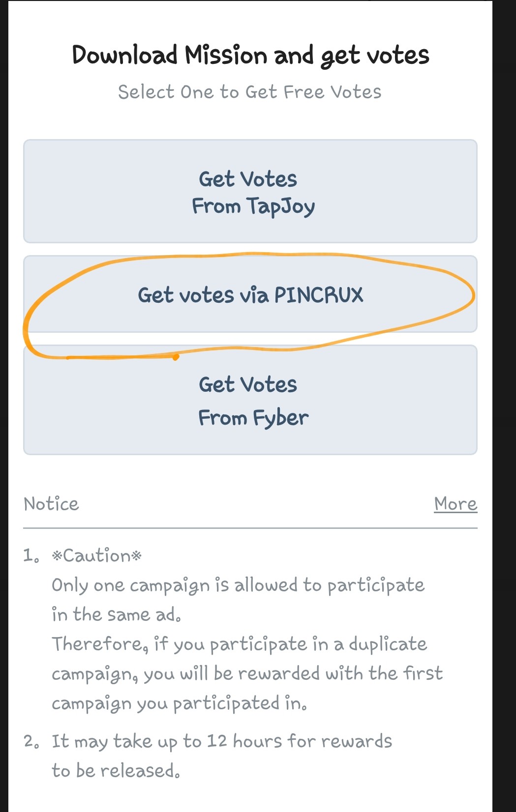Viewport: 516px width, 812px height.
Task: Choose the Get Votes From Fyber button
Action: [250, 401]
